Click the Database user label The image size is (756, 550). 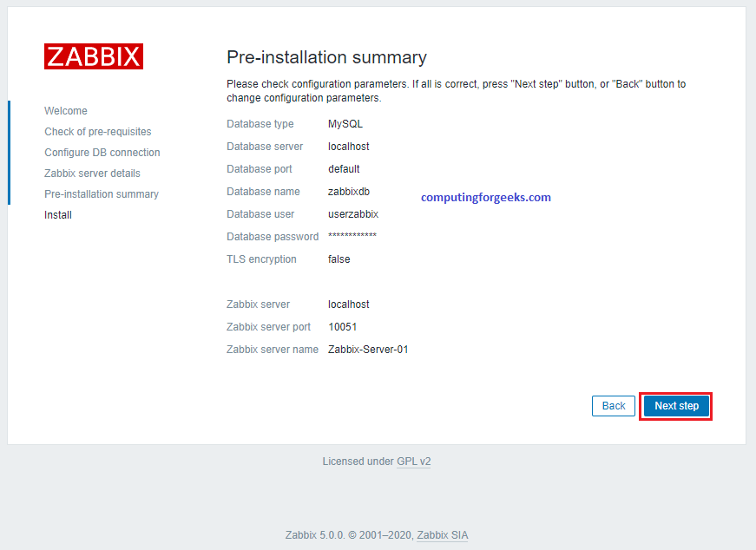(260, 214)
